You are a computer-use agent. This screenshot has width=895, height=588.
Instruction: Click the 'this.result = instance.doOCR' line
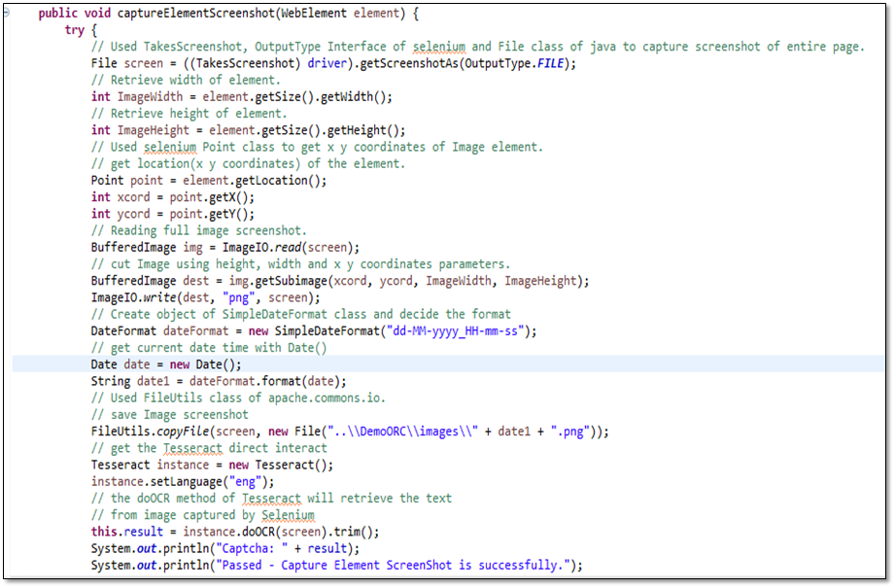tap(235, 532)
